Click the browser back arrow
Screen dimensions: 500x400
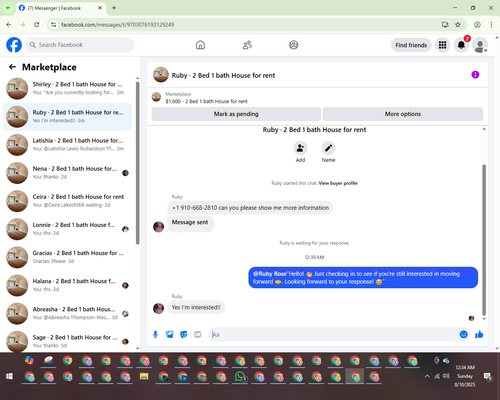[x=9, y=25]
